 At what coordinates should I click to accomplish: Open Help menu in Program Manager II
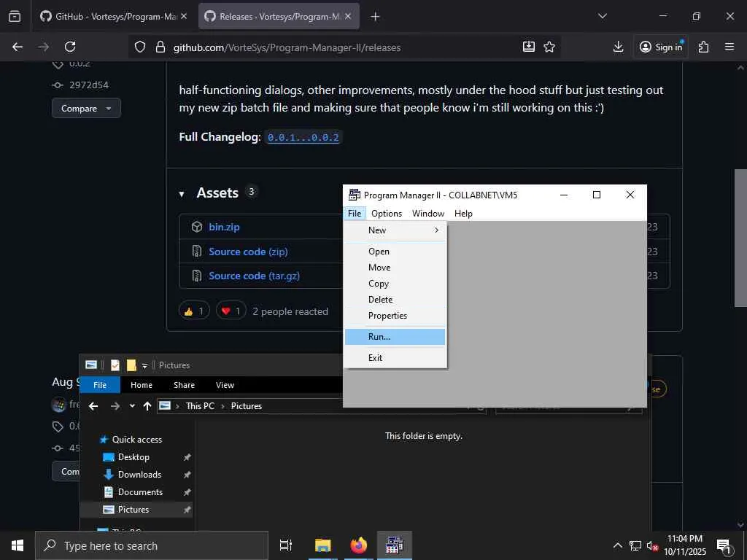click(463, 214)
